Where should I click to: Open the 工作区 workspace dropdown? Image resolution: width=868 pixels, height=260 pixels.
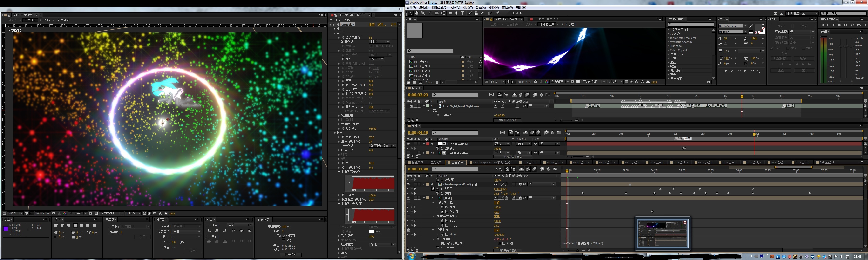coord(802,13)
